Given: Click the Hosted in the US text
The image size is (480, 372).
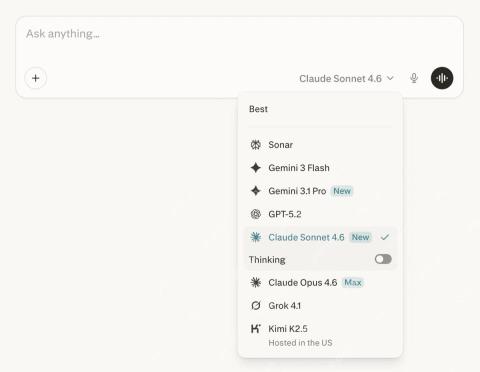Looking at the screenshot, I should click(x=300, y=343).
